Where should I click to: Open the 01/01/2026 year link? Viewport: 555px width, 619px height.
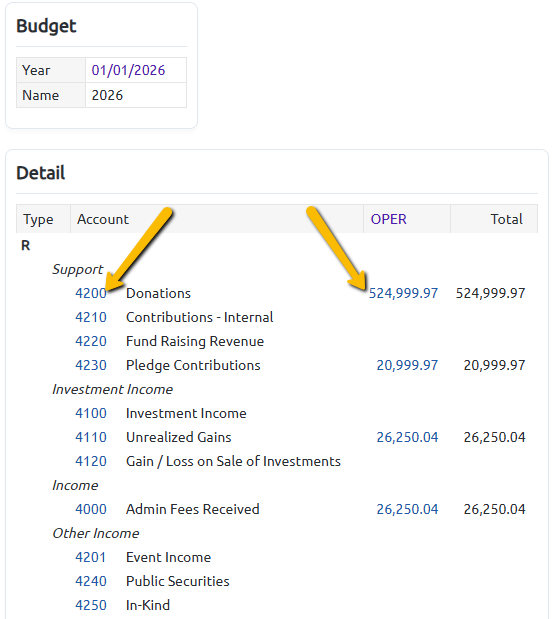coord(128,70)
